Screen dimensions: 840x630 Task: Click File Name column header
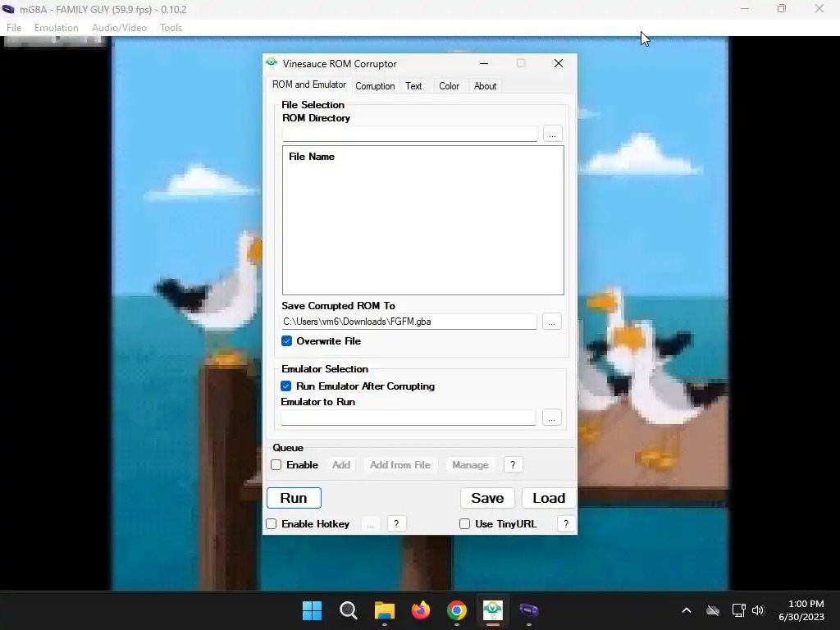(311, 157)
